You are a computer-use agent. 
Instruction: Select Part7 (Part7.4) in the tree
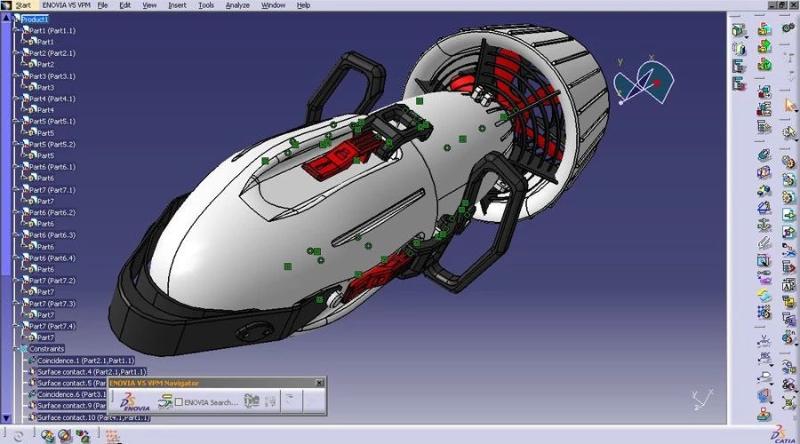52,326
